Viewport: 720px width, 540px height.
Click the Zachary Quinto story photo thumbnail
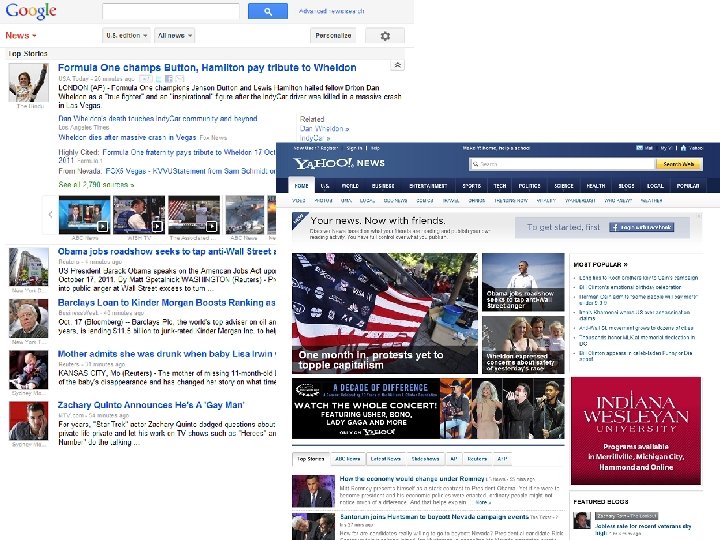(28, 421)
